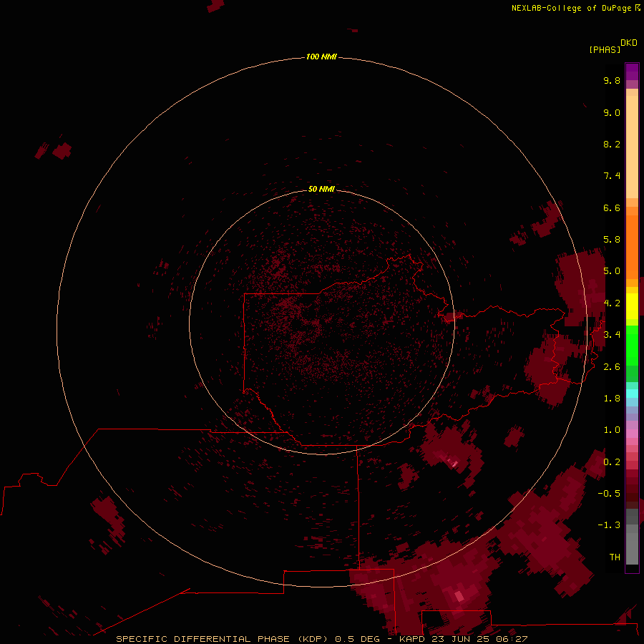This screenshot has height=644, width=644.
Task: Click the 3.4 value on the color scale
Action: [612, 335]
